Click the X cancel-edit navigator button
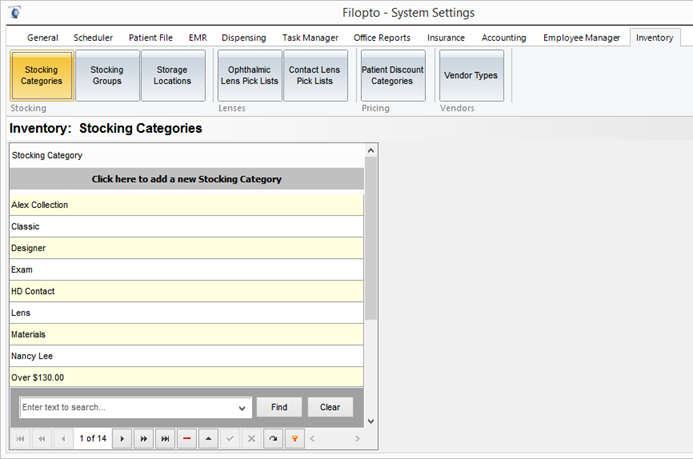This screenshot has height=459, width=693. 251,439
